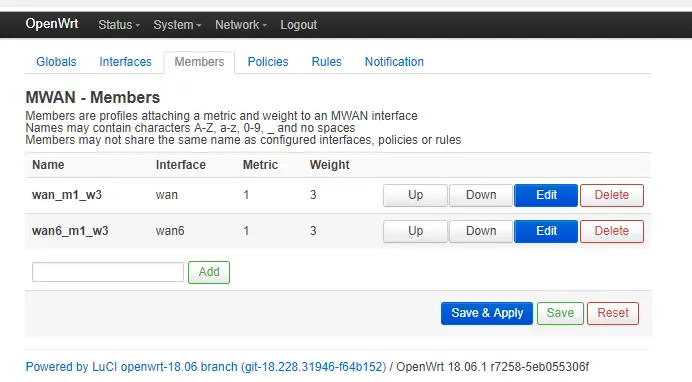Click the green Add button
This screenshot has height=382, width=692.
pos(209,272)
